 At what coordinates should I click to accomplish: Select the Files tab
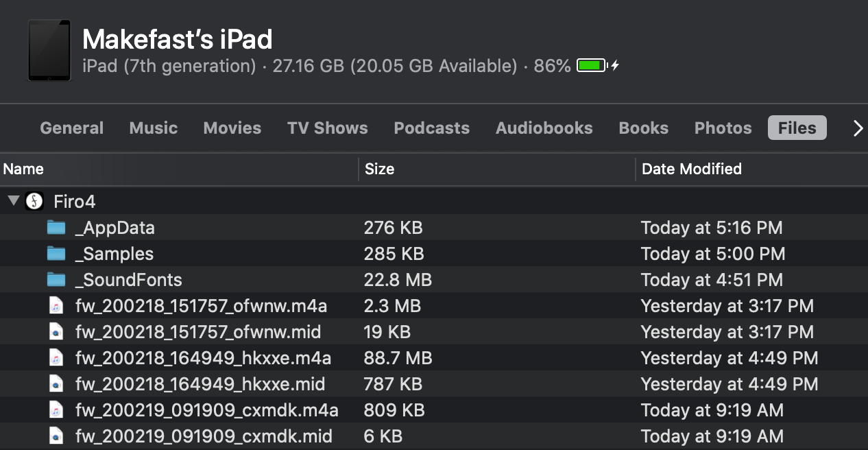coord(797,128)
